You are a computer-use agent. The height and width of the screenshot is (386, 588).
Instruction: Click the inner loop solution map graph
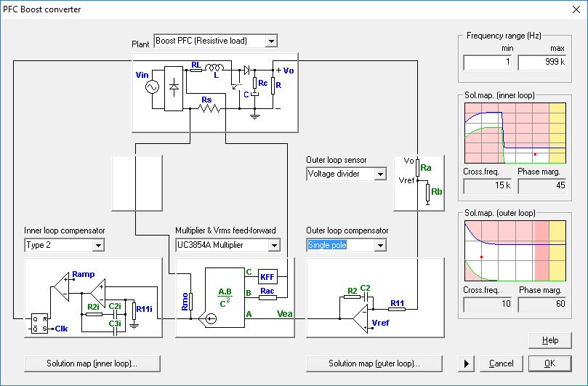click(514, 133)
